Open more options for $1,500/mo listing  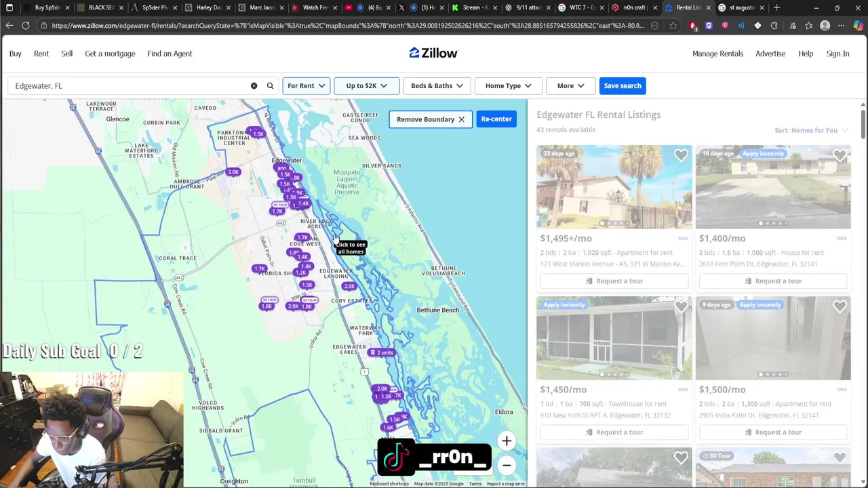pyautogui.click(x=842, y=390)
